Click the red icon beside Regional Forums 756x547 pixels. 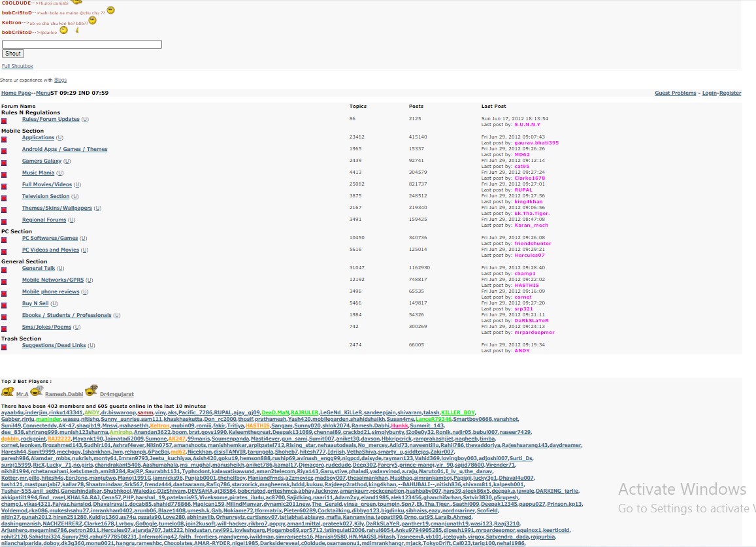(4, 222)
